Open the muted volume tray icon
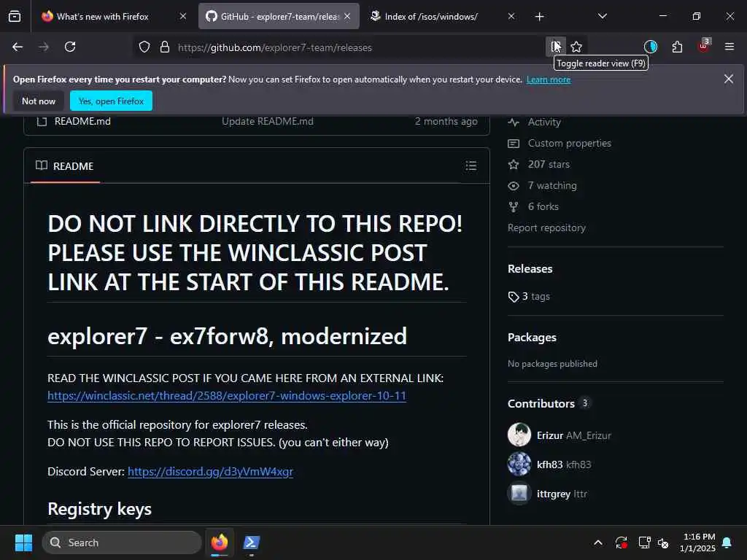747x560 pixels. coord(662,542)
